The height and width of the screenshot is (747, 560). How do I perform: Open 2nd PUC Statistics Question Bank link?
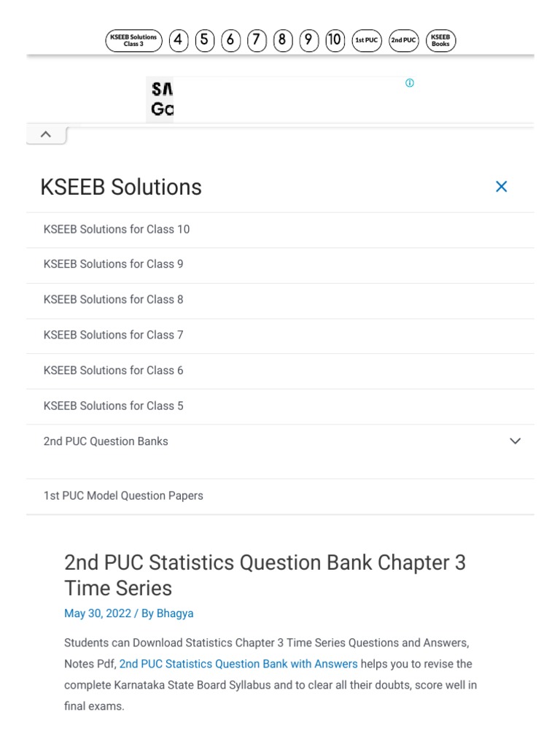(x=238, y=664)
